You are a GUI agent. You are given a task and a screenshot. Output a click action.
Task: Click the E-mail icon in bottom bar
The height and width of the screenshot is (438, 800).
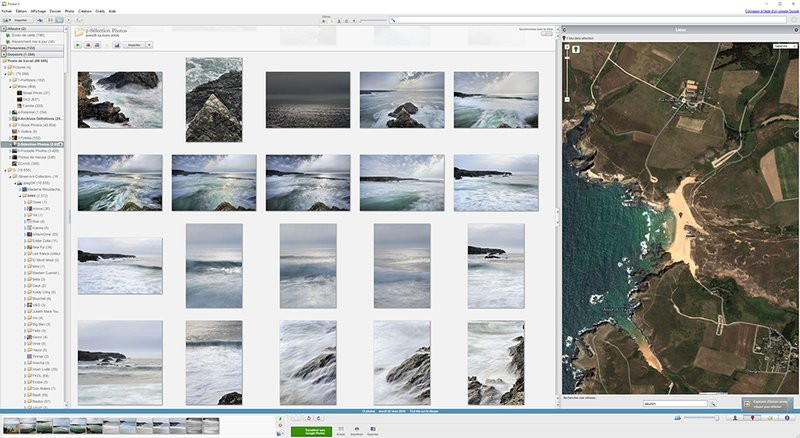click(341, 431)
